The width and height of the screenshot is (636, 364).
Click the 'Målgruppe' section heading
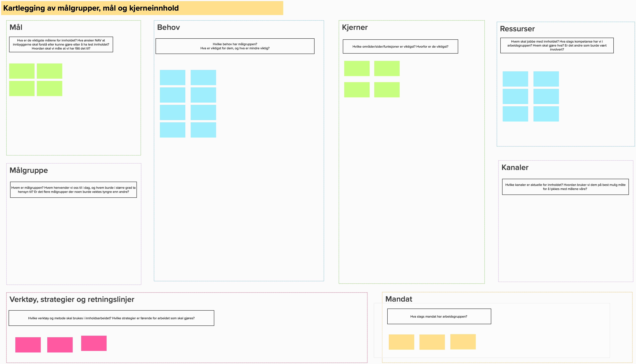(29, 170)
